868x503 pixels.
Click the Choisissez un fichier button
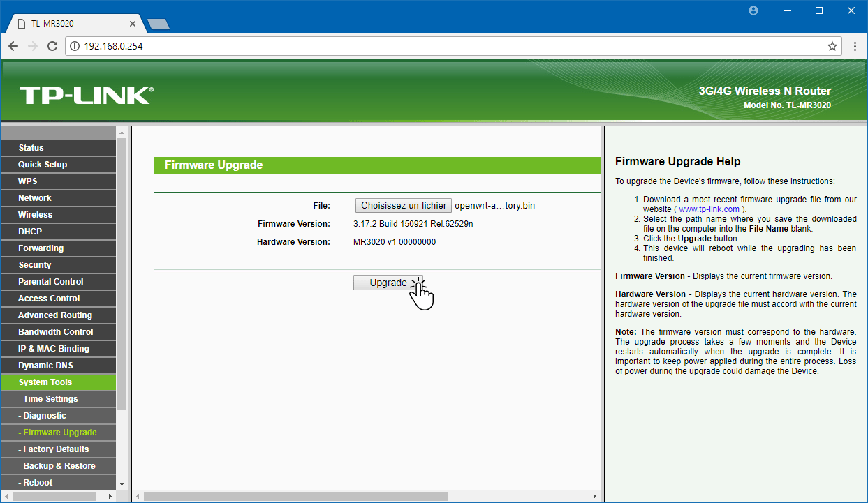pos(404,206)
